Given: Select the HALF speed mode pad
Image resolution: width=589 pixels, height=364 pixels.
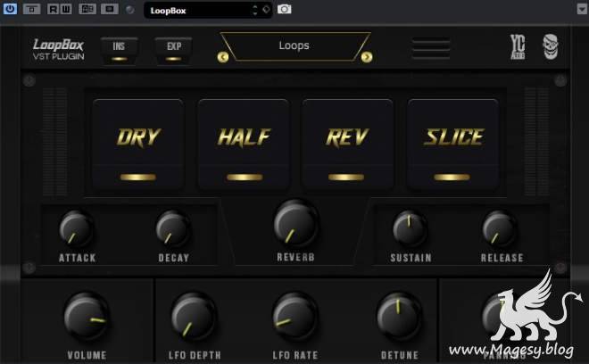Looking at the screenshot, I should click(x=243, y=143).
